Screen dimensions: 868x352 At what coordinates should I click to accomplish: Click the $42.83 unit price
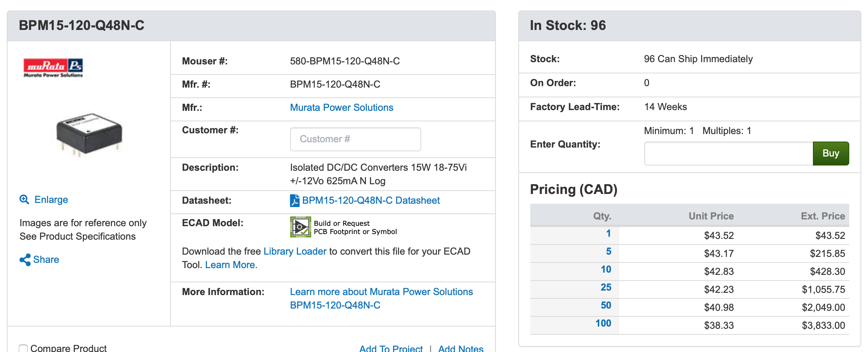pyautogui.click(x=719, y=271)
